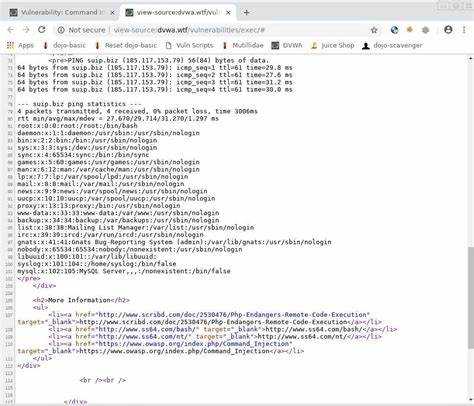Screen dimensions: 474x406
Task: Click the 'PING suip.biz' output line
Action: pos(159,60)
